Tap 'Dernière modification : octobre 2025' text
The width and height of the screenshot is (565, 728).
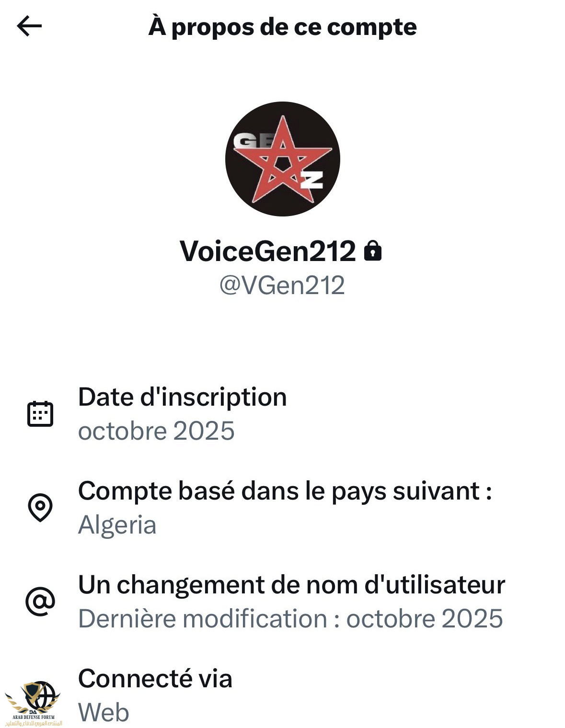point(290,618)
